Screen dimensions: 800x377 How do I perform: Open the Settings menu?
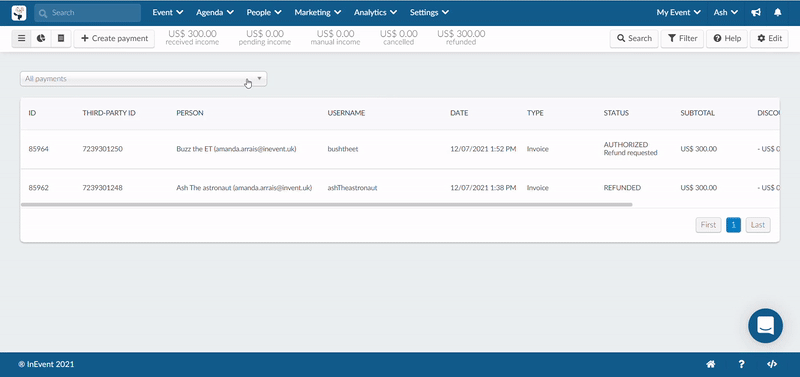coord(430,13)
